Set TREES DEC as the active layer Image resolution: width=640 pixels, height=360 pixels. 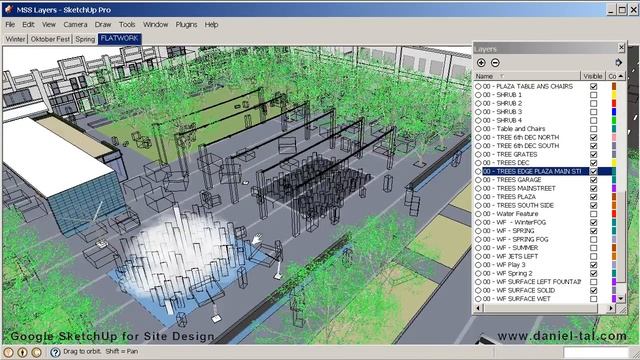[478, 163]
